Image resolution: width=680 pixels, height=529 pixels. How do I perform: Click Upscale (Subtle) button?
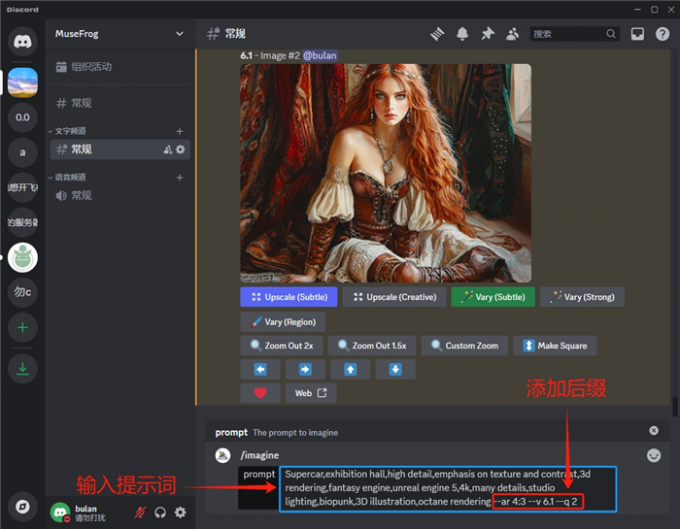point(289,297)
